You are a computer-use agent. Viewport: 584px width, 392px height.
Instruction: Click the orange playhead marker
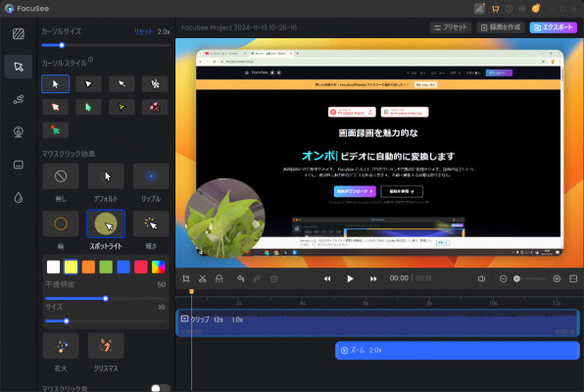click(191, 291)
